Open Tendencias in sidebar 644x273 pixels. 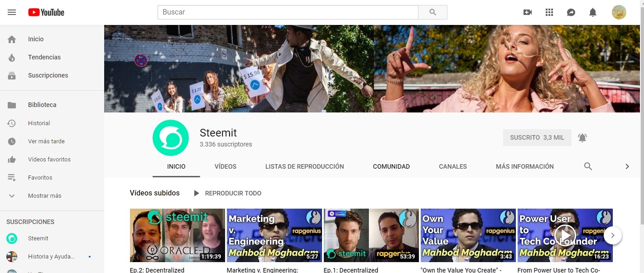[x=52, y=57]
